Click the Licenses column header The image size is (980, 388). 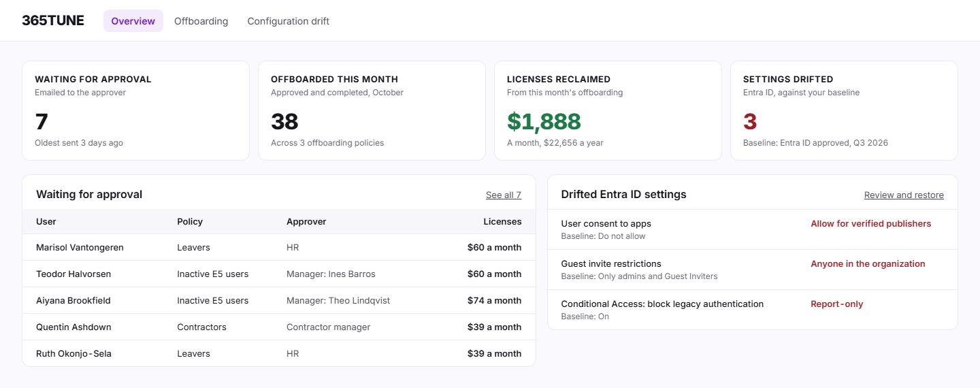tap(502, 221)
